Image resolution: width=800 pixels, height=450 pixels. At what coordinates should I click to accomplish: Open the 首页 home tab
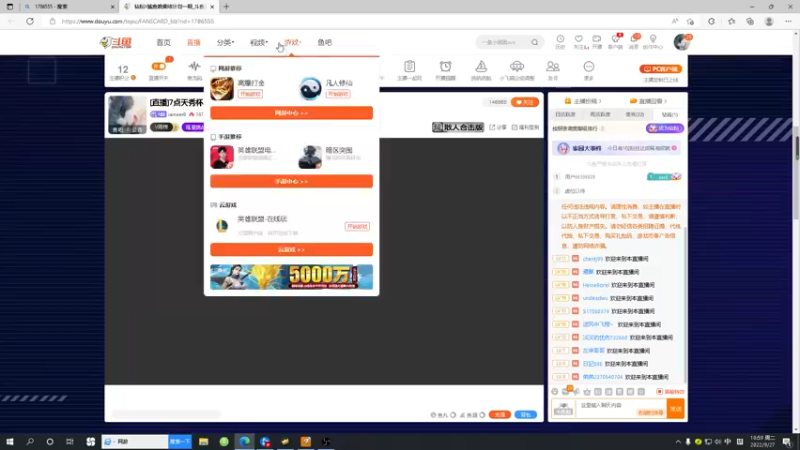pos(163,42)
